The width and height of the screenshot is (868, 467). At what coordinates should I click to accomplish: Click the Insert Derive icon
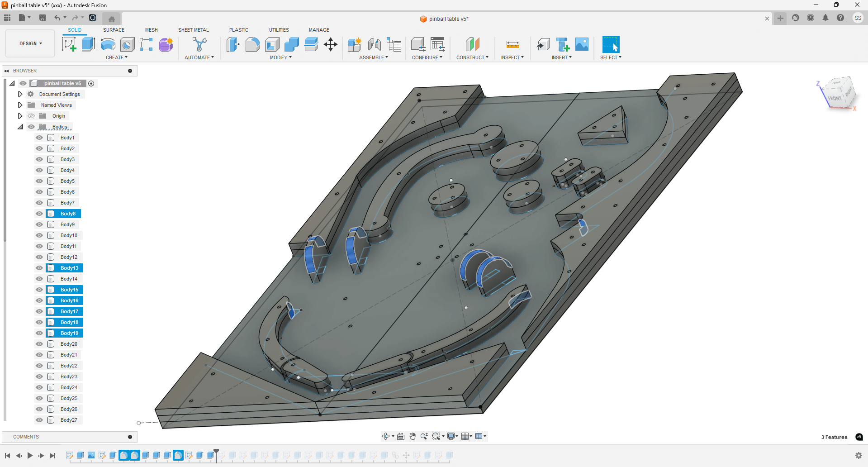click(543, 44)
